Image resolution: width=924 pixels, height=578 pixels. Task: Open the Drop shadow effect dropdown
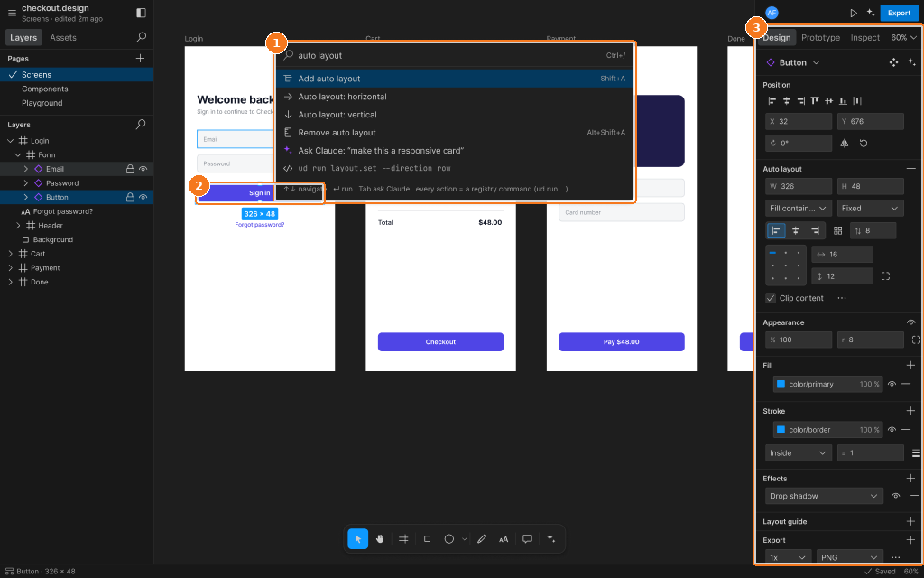pos(824,496)
